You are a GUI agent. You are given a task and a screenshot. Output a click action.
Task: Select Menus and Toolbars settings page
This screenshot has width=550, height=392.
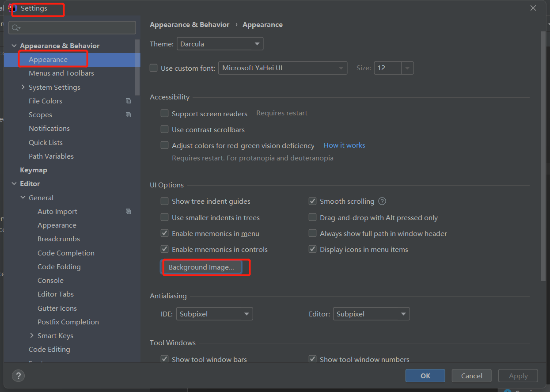click(61, 73)
